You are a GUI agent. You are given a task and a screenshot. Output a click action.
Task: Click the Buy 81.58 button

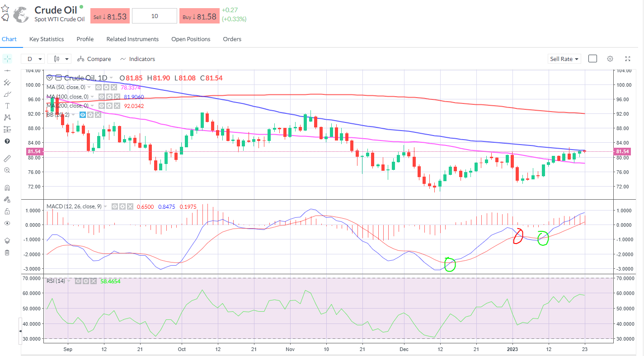(x=199, y=16)
